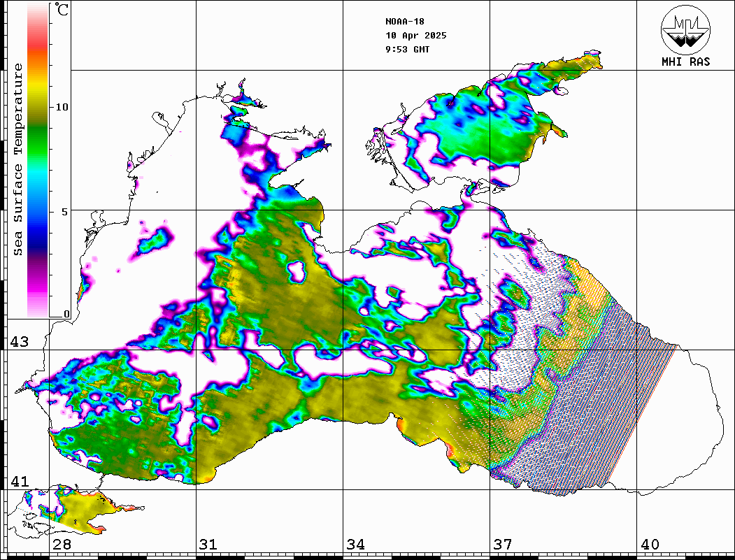Click the longitude label '31'
Viewport: 735px width, 560px height.
(x=208, y=545)
